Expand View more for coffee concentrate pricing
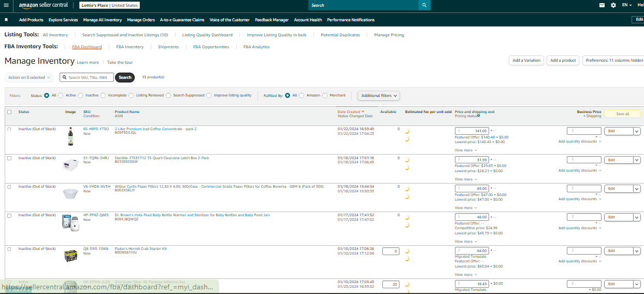The image size is (644, 294). point(465,150)
